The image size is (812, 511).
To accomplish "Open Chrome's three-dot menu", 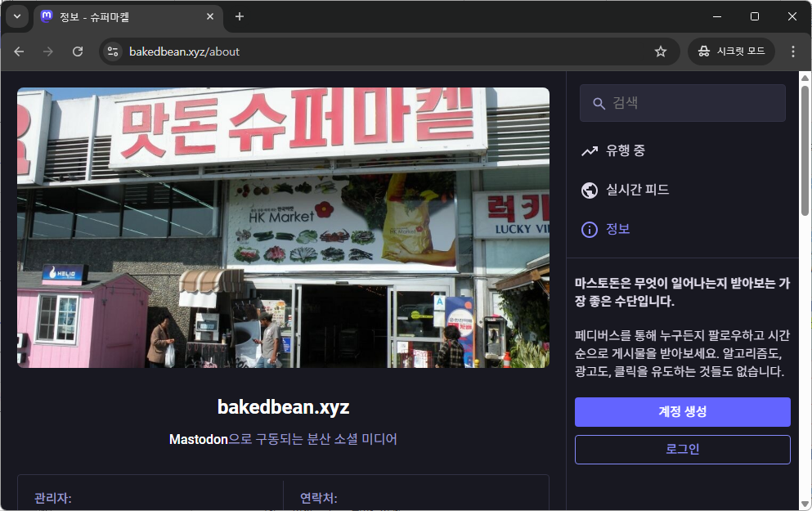I will 792,52.
